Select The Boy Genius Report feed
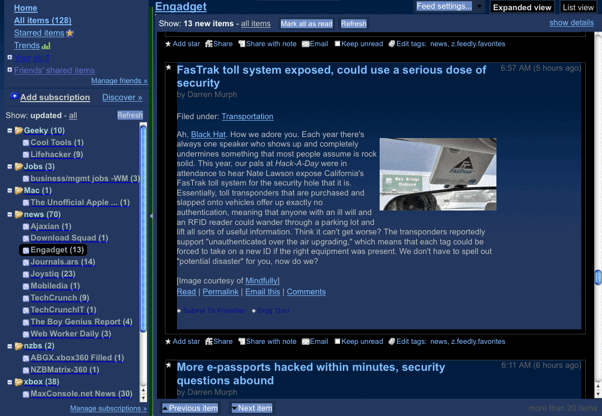 point(81,322)
